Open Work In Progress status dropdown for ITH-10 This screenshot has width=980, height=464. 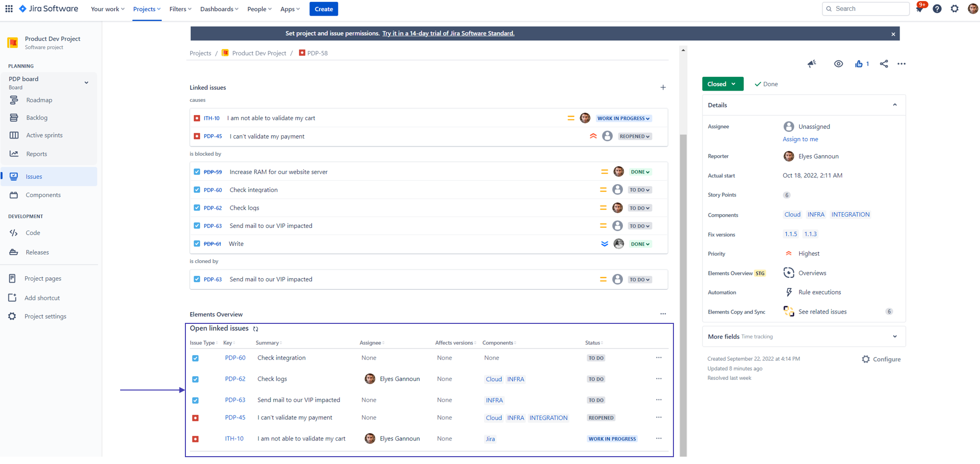coord(623,118)
